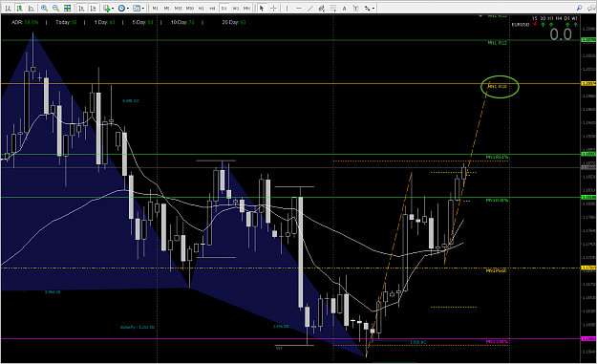Screen dimensions: 597x364
Task: Click the EURUSD symbol label
Action: tap(520, 25)
